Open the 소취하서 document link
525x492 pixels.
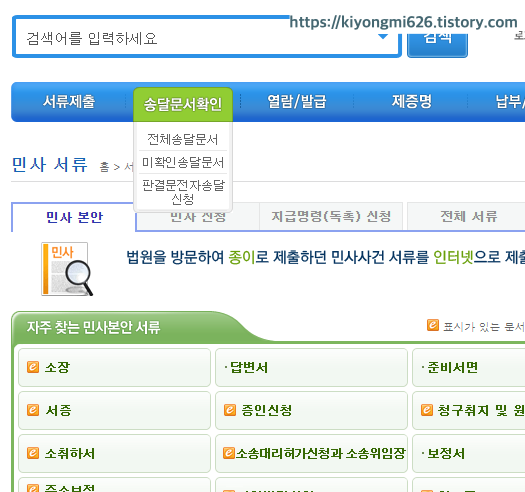(x=70, y=453)
